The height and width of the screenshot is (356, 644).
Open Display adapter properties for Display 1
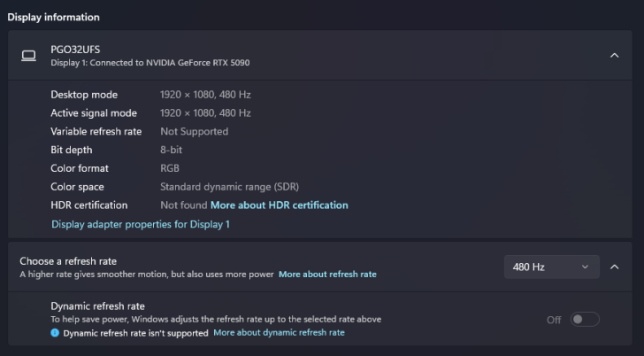[x=141, y=224]
